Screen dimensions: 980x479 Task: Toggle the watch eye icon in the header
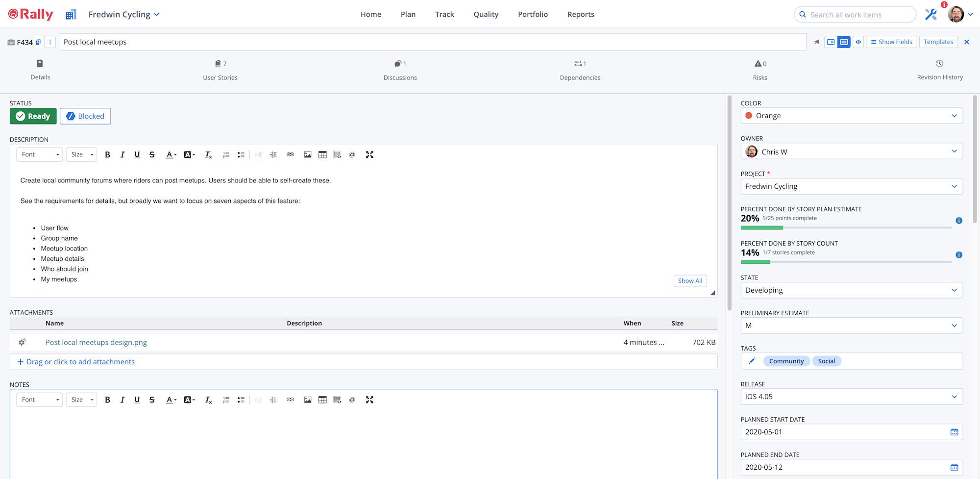point(858,42)
